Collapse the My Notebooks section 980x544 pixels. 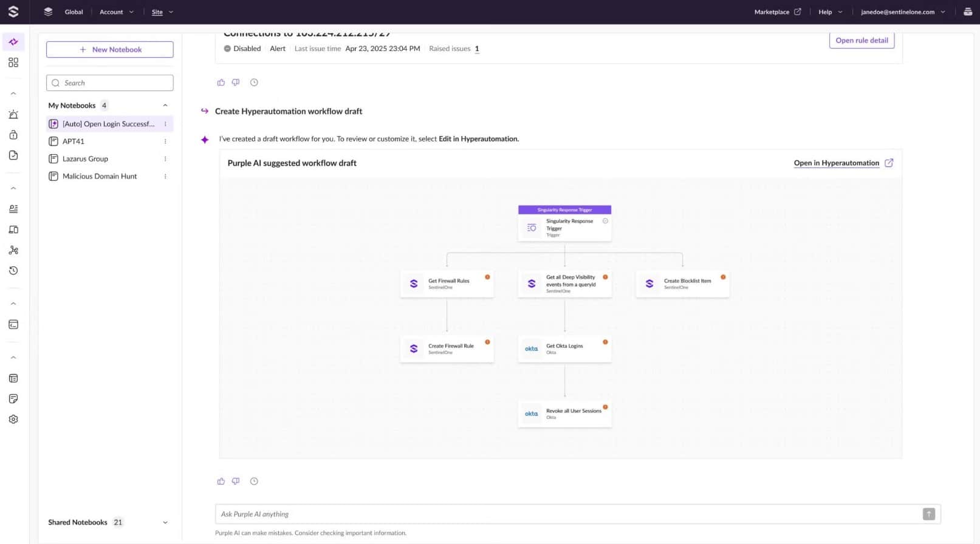pos(165,106)
